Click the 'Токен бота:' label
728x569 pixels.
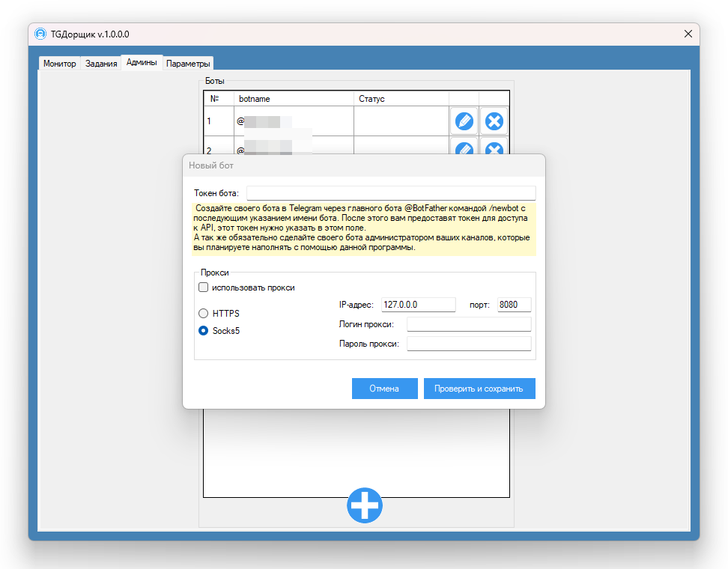[x=216, y=193]
